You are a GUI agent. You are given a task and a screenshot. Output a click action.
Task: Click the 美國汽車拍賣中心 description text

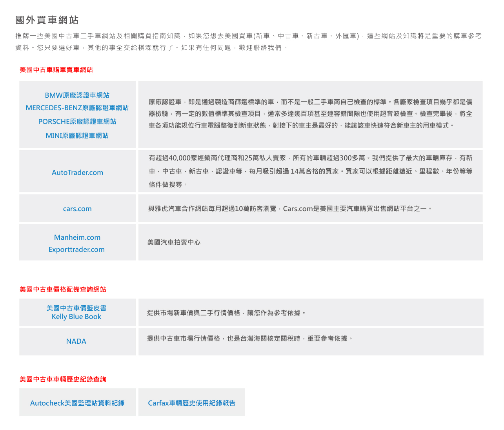(x=174, y=242)
